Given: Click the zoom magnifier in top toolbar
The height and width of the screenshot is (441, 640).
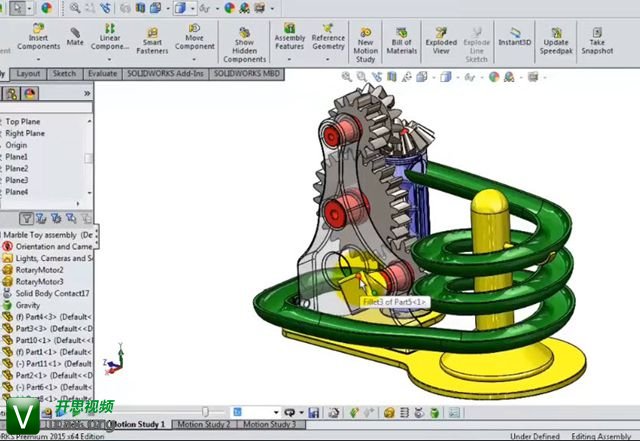Looking at the screenshot, I should pos(75,8).
